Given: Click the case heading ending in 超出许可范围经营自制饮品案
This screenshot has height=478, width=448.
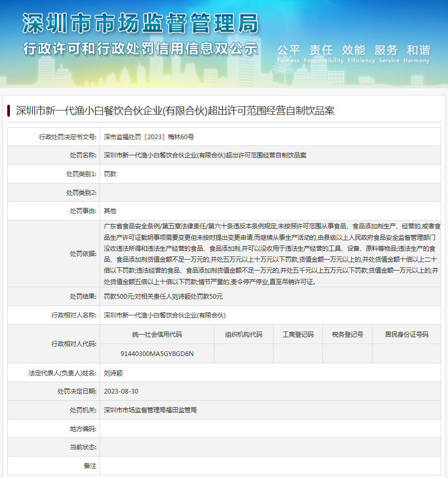Looking at the screenshot, I should (x=175, y=111).
